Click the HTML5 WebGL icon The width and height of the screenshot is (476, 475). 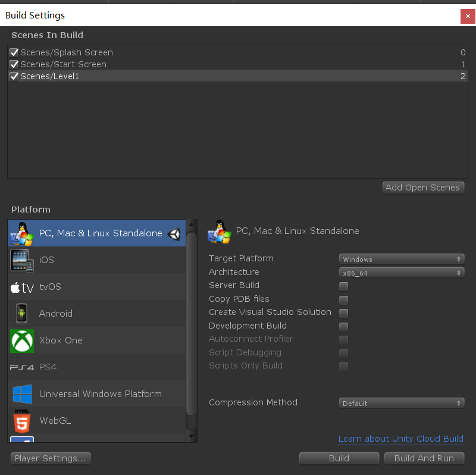pyautogui.click(x=22, y=421)
